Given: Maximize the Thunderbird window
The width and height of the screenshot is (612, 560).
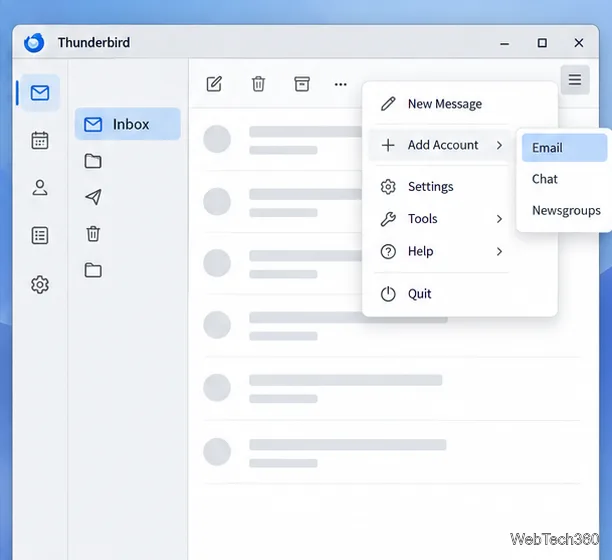Looking at the screenshot, I should tap(542, 43).
